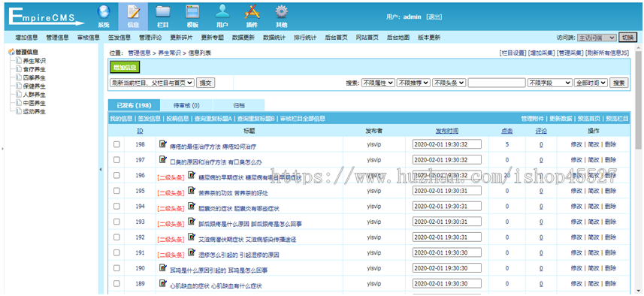The width and height of the screenshot is (644, 296).
Task: Click the EmpireCMS logo
Action: click(x=46, y=17)
